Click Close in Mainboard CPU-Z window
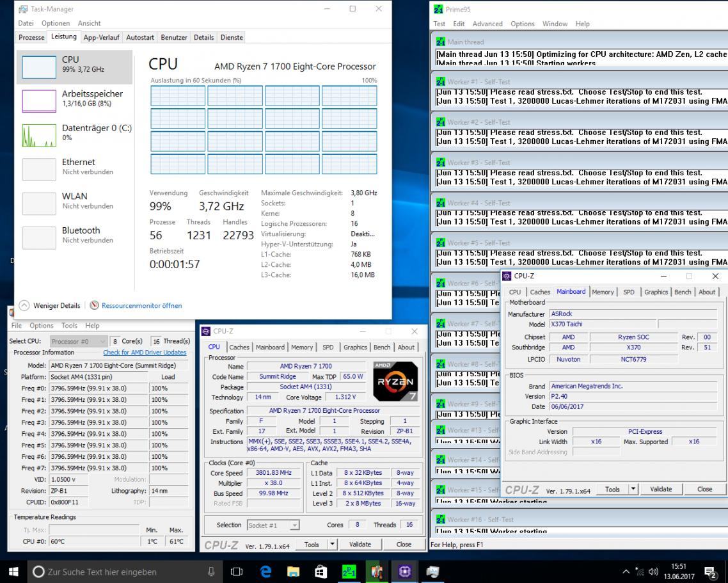 (x=704, y=489)
